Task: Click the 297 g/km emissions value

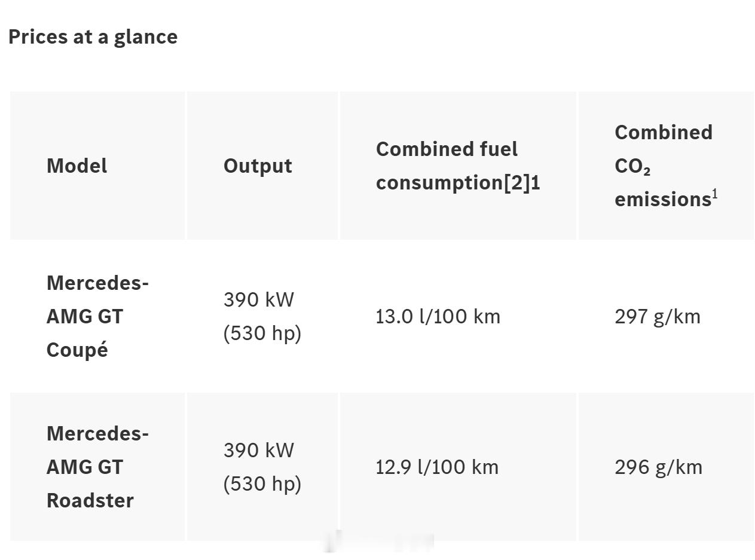Action: 658,316
